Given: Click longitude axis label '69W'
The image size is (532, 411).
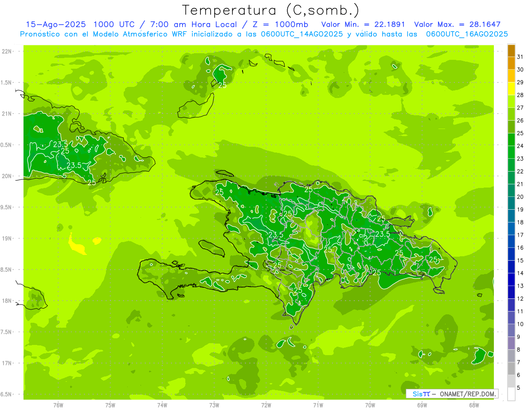Looking at the screenshot, I should pyautogui.click(x=422, y=405).
